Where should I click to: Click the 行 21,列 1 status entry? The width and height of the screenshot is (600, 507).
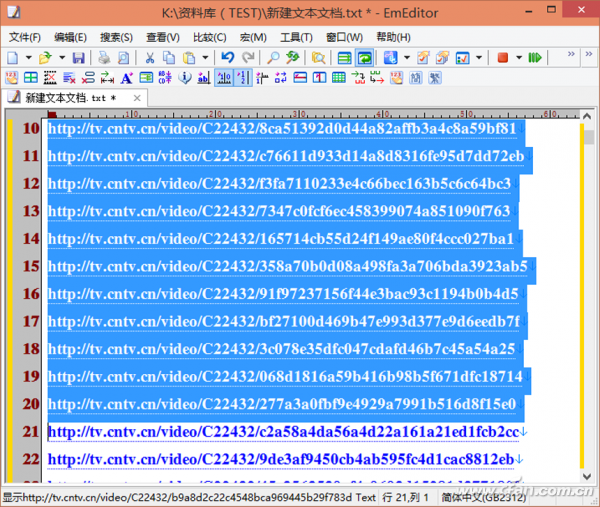point(405,497)
